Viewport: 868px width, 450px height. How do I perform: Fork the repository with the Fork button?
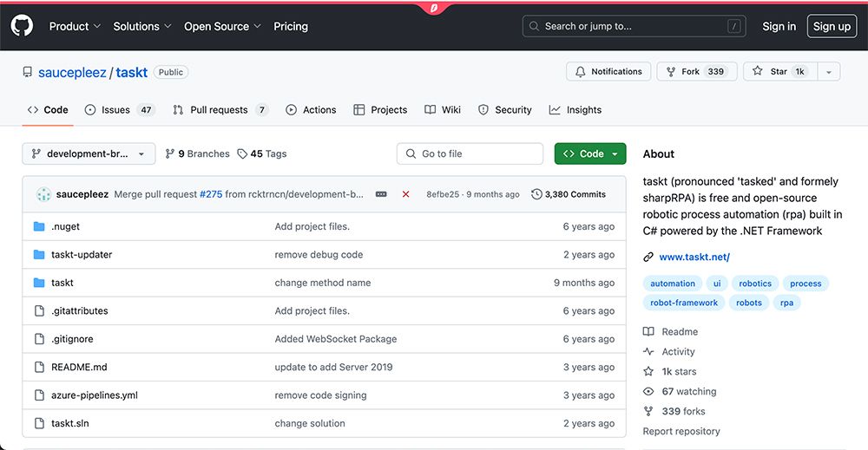click(697, 71)
